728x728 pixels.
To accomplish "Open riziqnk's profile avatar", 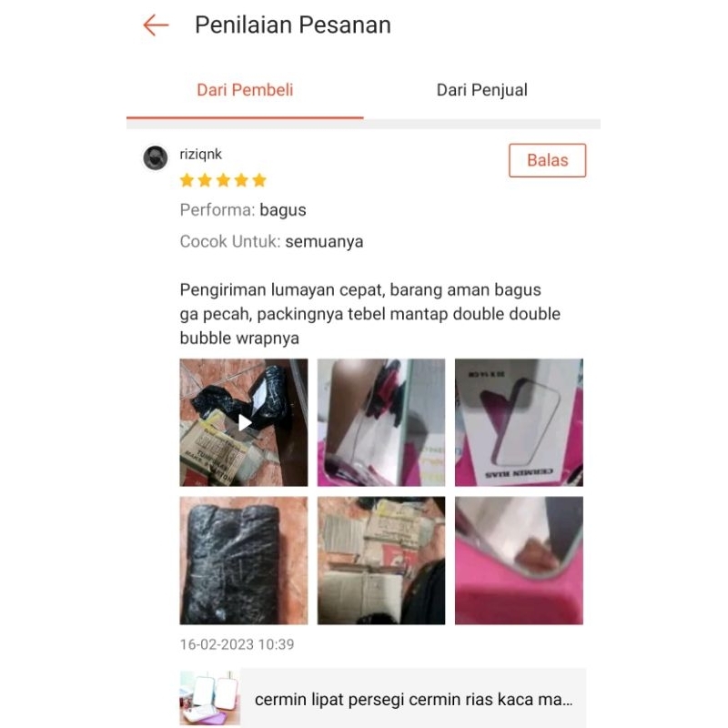I will pyautogui.click(x=155, y=157).
